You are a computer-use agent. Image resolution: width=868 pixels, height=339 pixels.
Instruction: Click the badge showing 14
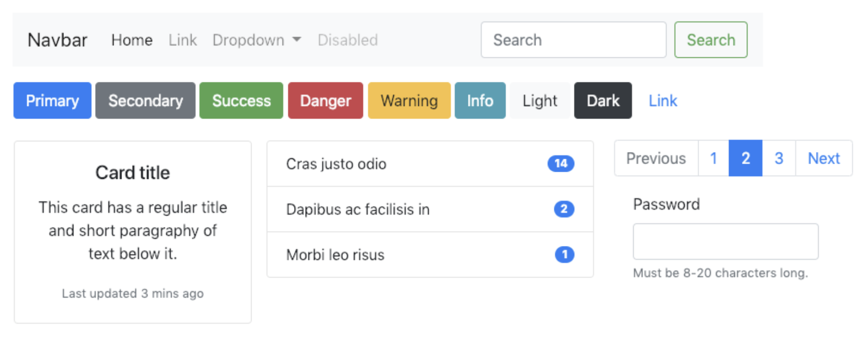pos(561,164)
